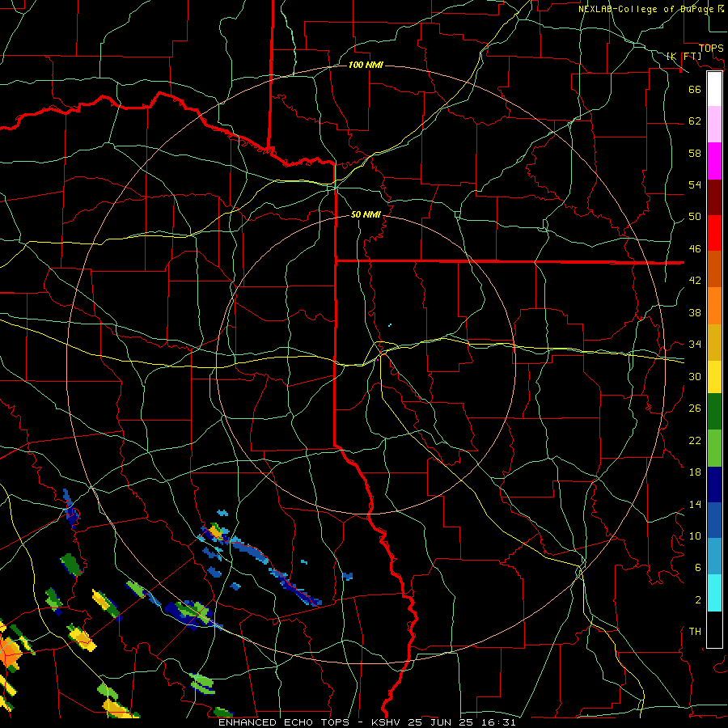
Task: Click the 50 NMI range ring label
Action: [366, 214]
